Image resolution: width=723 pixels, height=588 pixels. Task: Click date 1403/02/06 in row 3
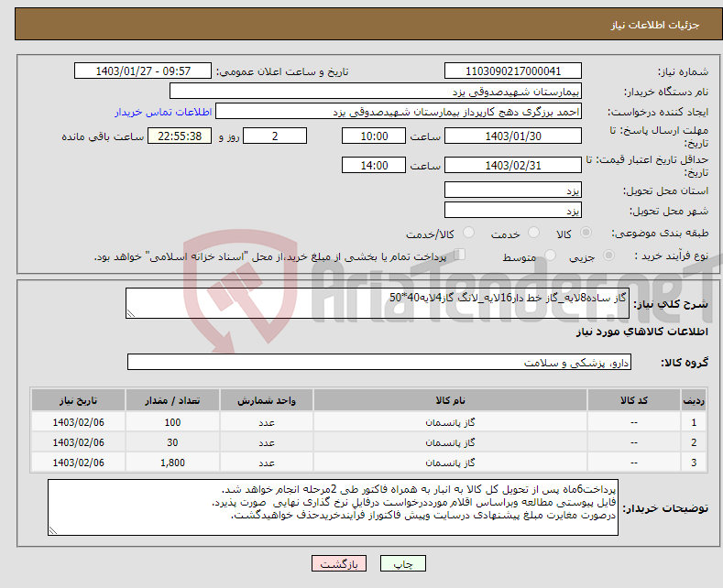[x=79, y=463]
